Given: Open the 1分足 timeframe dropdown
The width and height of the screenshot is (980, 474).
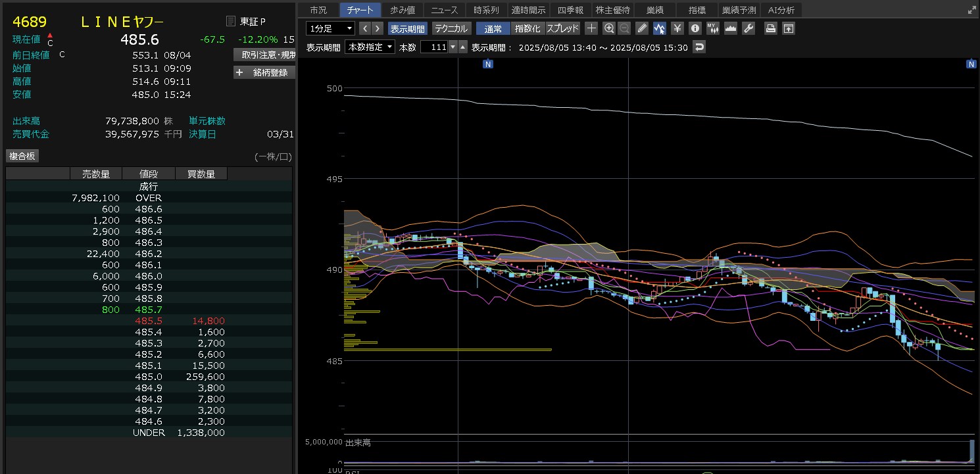Looking at the screenshot, I should click(331, 28).
